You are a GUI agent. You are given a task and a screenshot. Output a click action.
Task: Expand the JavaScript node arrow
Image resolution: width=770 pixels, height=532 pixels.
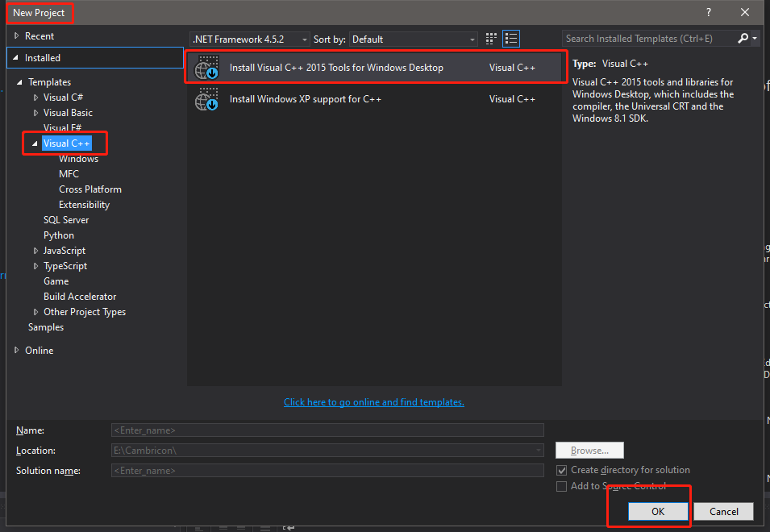point(35,251)
